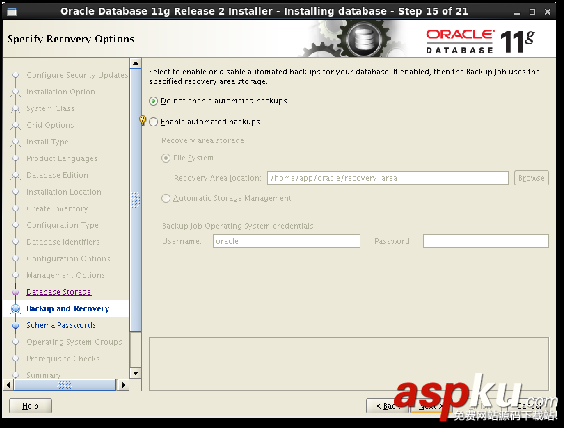Click the lightbulb hint icon beside Enable backups
Viewport: 564px width, 428px height.
click(142, 120)
